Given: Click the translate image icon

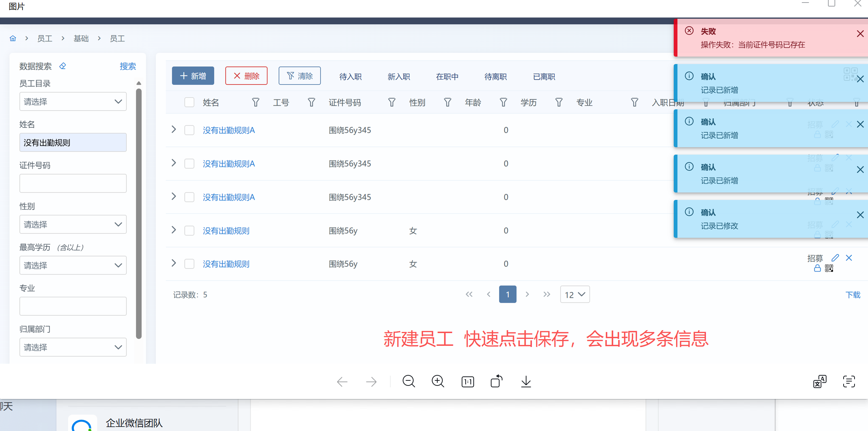Looking at the screenshot, I should pos(820,381).
